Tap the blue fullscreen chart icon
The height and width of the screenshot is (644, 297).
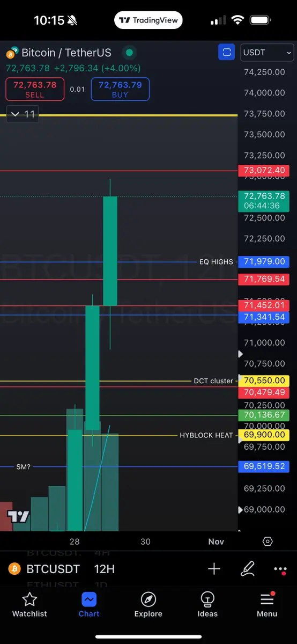coord(226,53)
